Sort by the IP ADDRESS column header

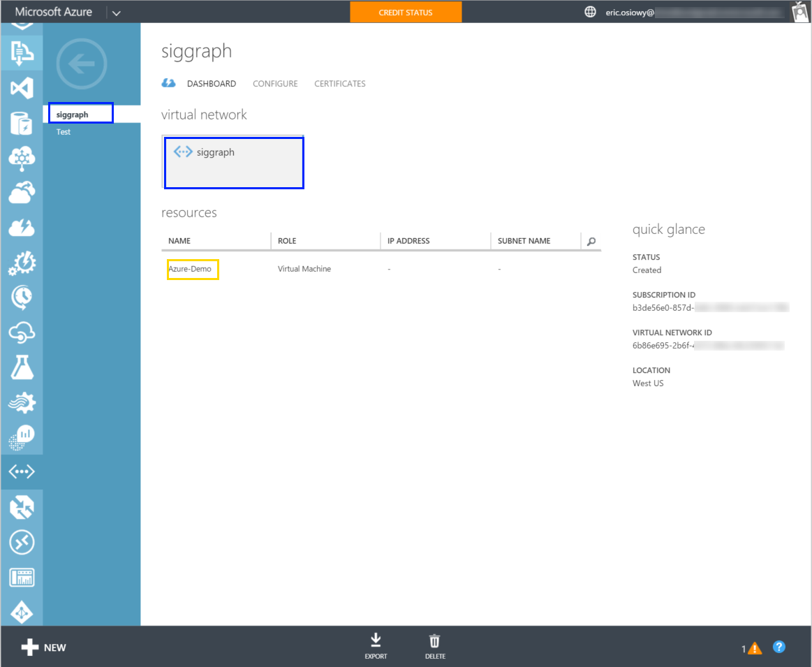[x=408, y=241]
